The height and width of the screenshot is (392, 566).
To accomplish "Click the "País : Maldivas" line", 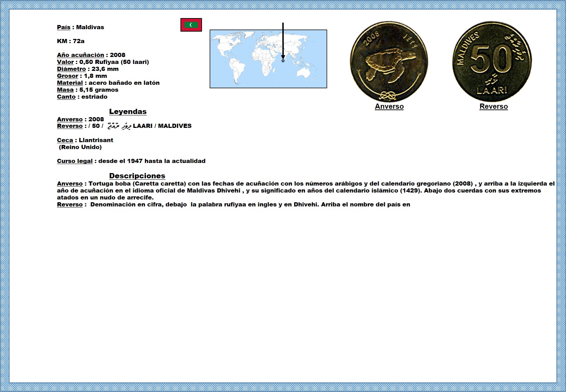I will (x=80, y=27).
